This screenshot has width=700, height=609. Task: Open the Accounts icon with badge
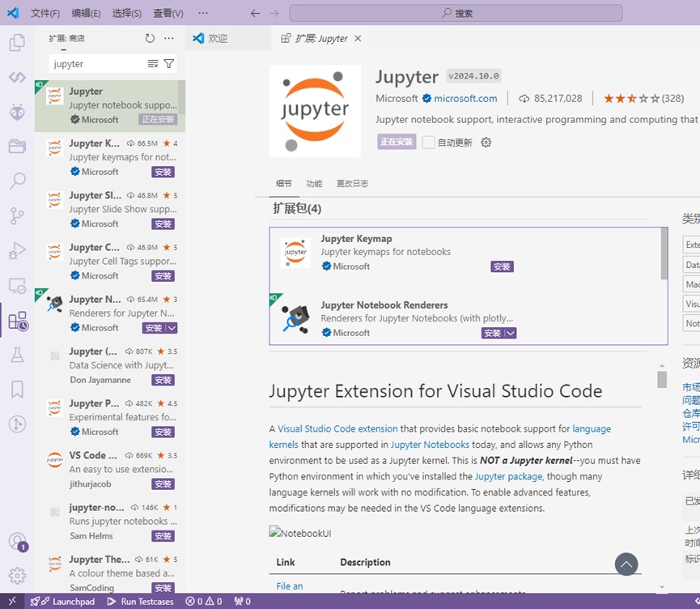click(18, 542)
